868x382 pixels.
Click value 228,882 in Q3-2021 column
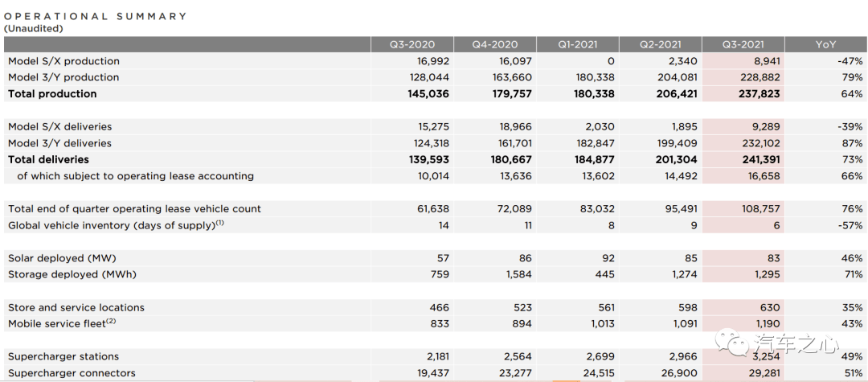point(760,77)
